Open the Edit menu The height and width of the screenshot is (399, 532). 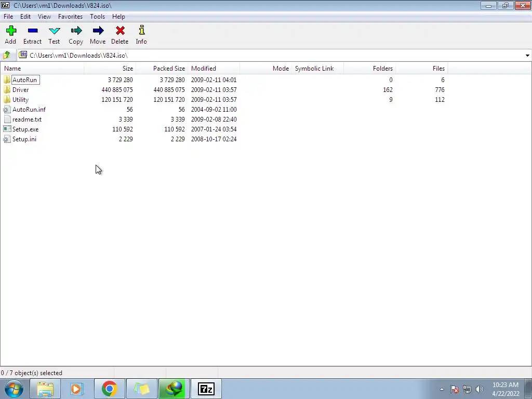[x=25, y=16]
